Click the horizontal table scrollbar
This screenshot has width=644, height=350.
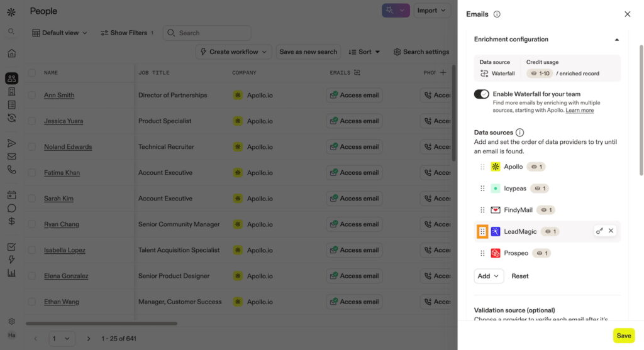pos(101,324)
